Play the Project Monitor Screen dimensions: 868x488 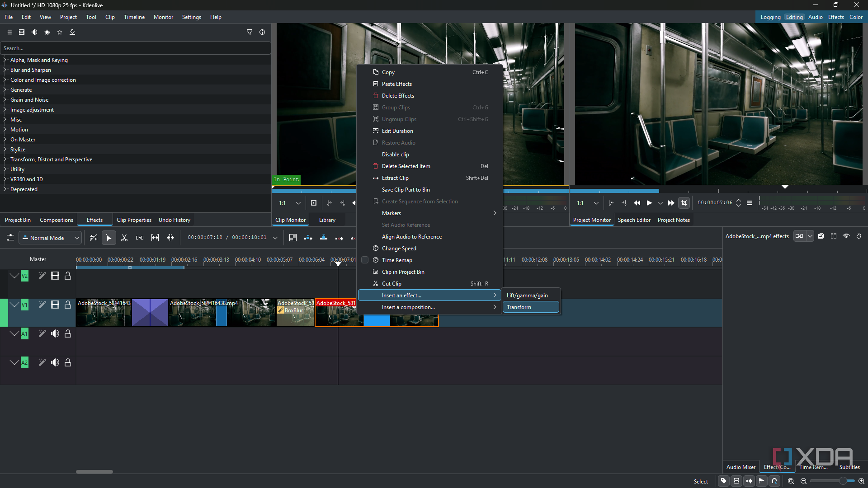pos(649,203)
